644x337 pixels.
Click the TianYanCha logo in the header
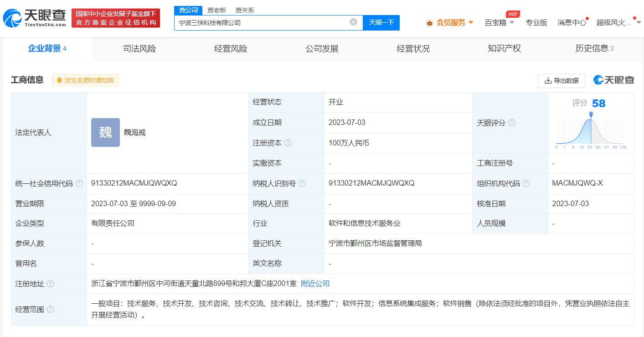34,18
